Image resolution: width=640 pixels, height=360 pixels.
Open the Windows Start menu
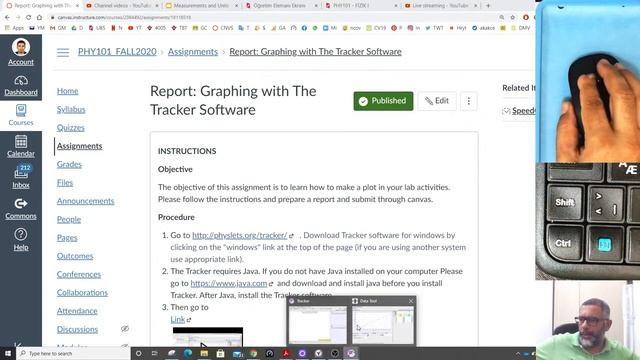[x=7, y=353]
